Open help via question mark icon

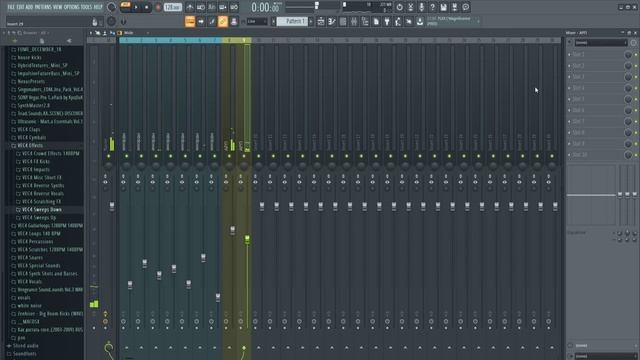432,7
